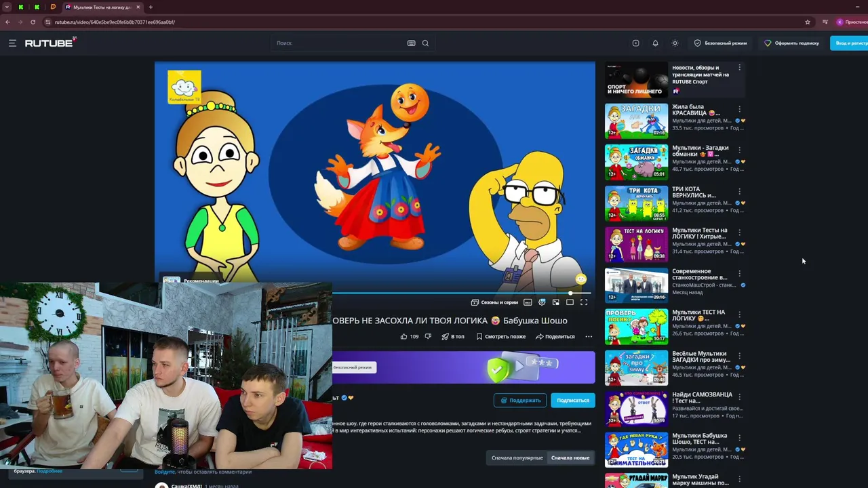Open Весёлые Мультики Загадки про зиму title
This screenshot has height=488, width=868.
701,357
